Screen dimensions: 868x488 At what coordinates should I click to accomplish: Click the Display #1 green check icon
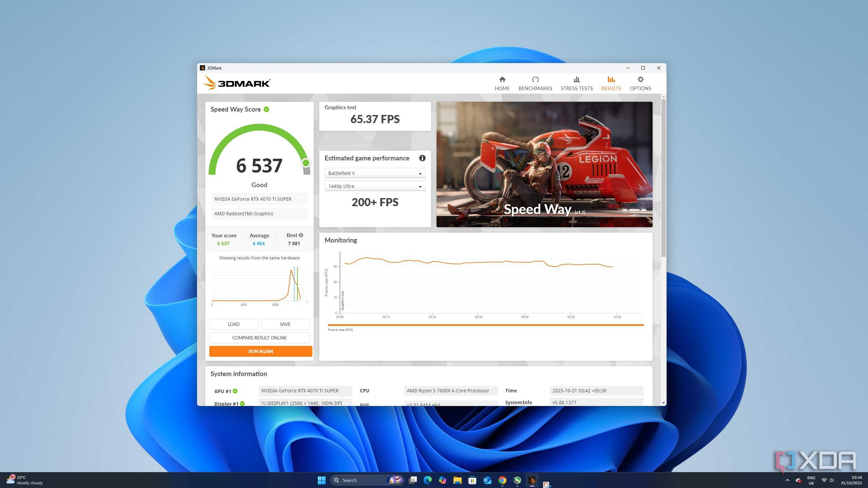[x=242, y=404]
